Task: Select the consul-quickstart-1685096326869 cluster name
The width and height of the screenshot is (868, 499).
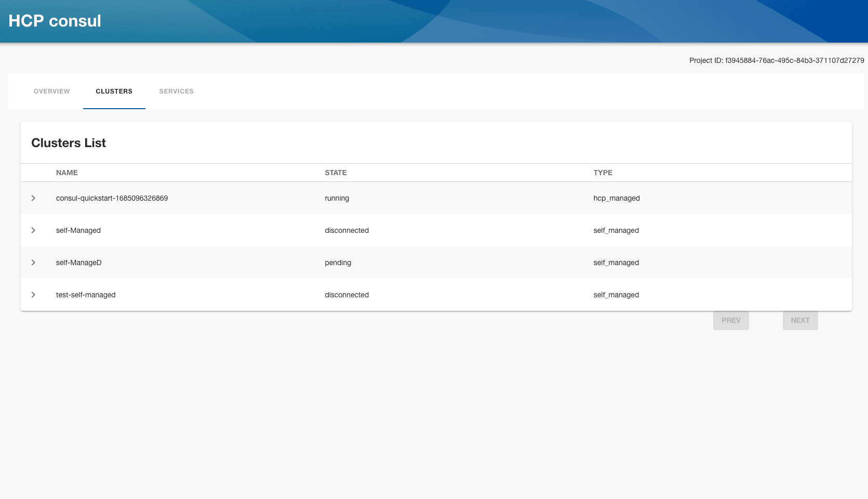Action: point(112,198)
